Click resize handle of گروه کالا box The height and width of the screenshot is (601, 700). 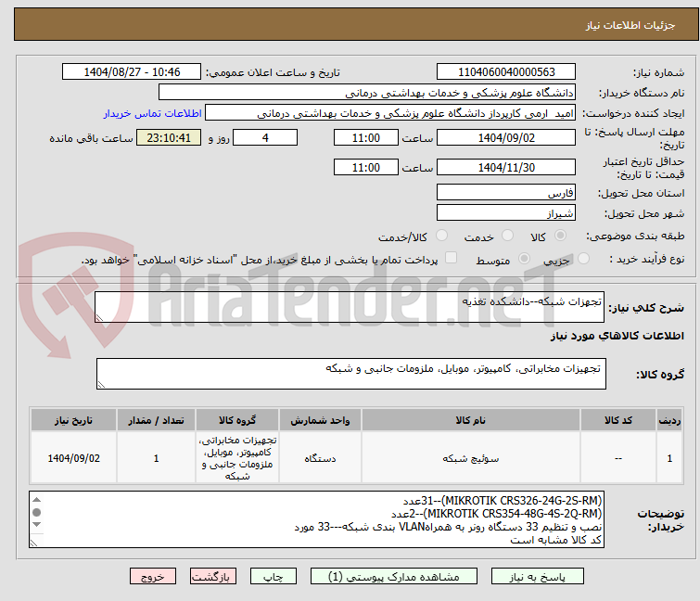click(x=101, y=385)
